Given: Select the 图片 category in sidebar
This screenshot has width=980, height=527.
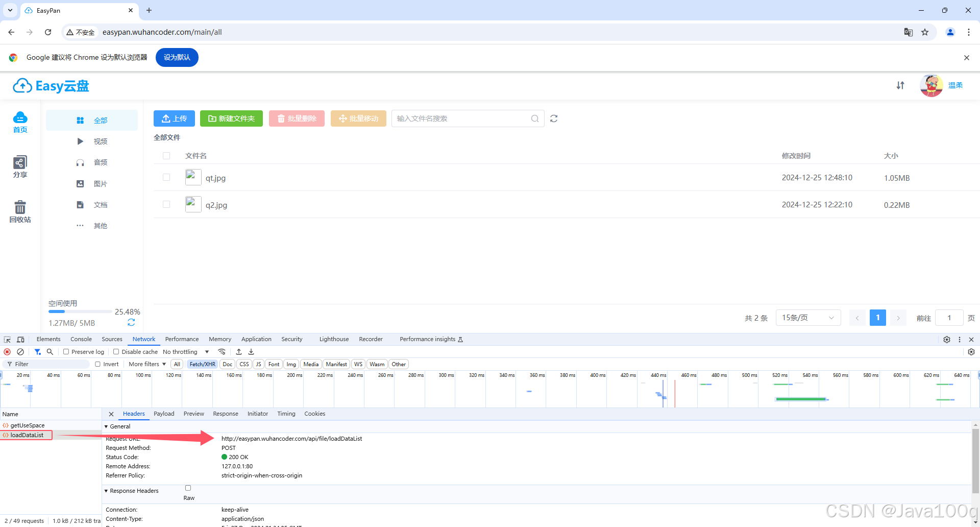Looking at the screenshot, I should click(x=92, y=184).
